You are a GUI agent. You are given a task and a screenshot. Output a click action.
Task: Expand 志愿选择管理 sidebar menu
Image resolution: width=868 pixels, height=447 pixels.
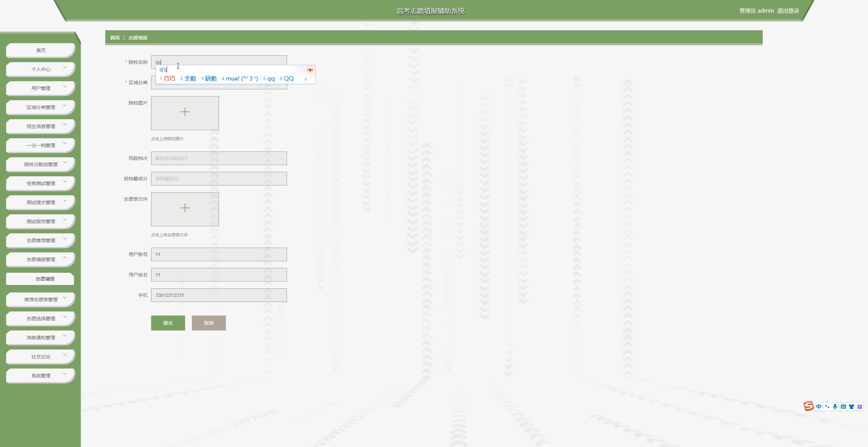pos(40,319)
